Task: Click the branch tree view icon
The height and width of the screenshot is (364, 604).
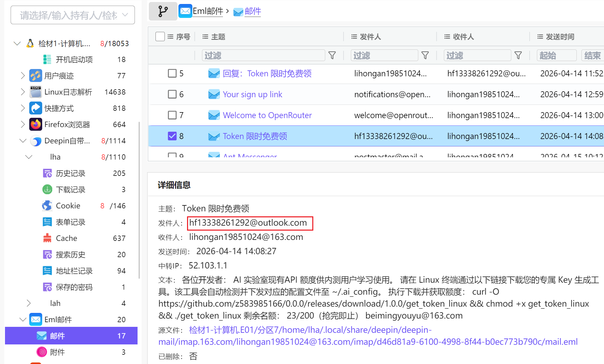Action: click(163, 11)
